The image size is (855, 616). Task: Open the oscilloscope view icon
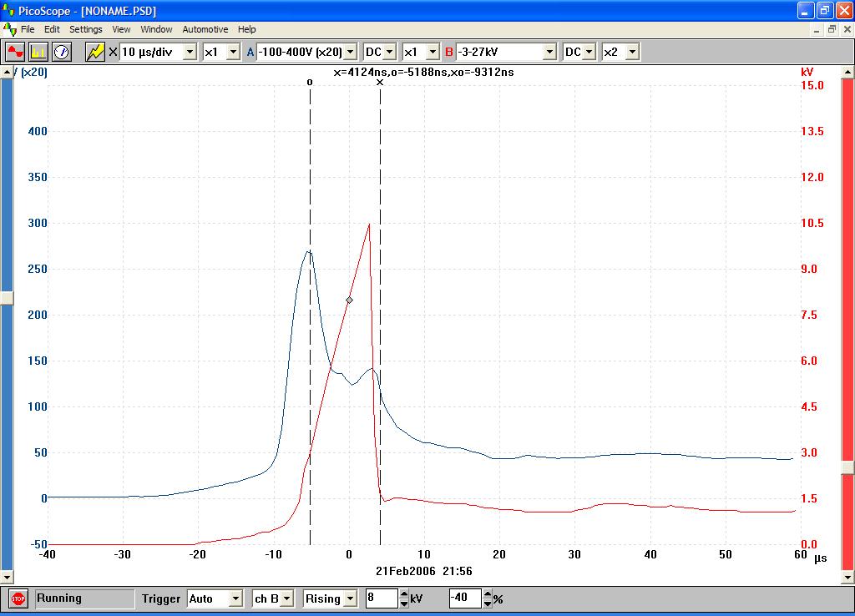[x=15, y=52]
